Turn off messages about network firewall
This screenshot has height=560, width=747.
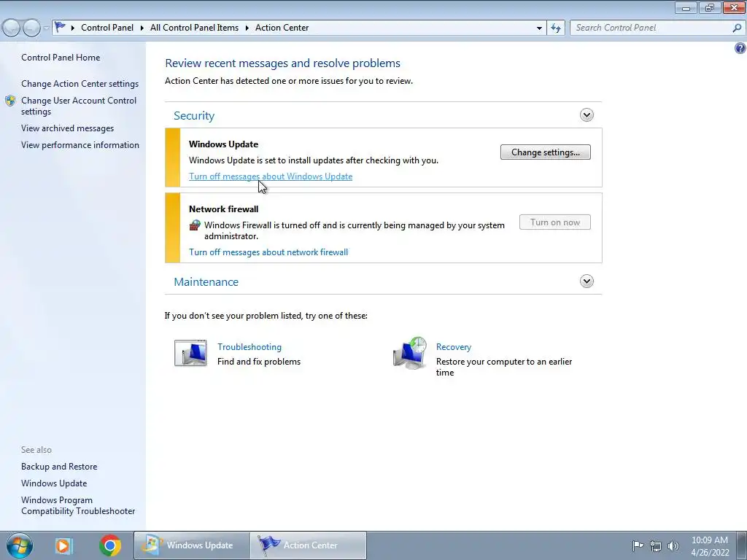click(268, 252)
